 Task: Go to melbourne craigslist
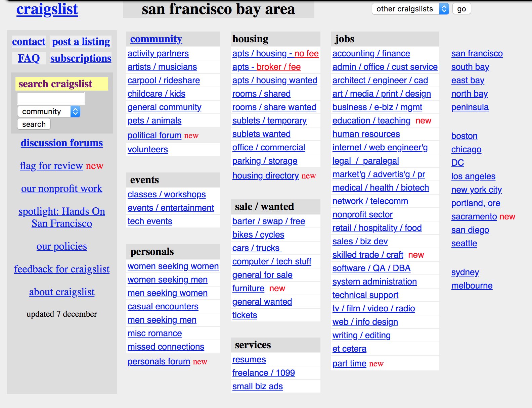(472, 286)
